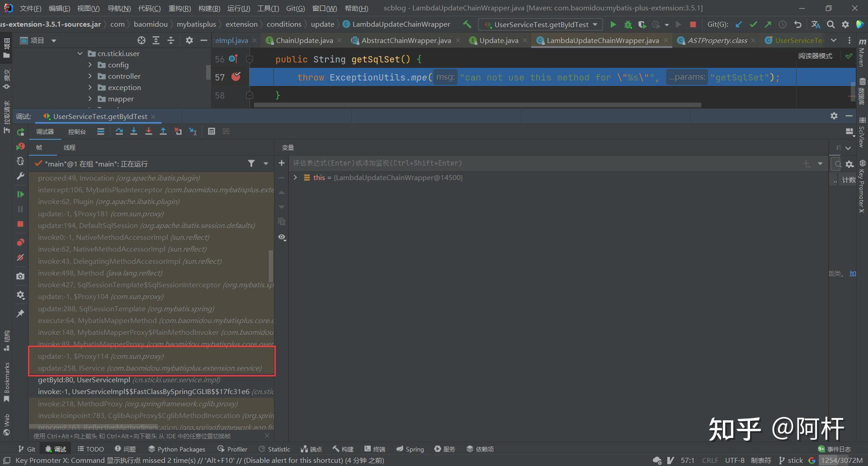Open the Profiler tool window button
Viewport: 868px width, 466px height.
coord(232,449)
